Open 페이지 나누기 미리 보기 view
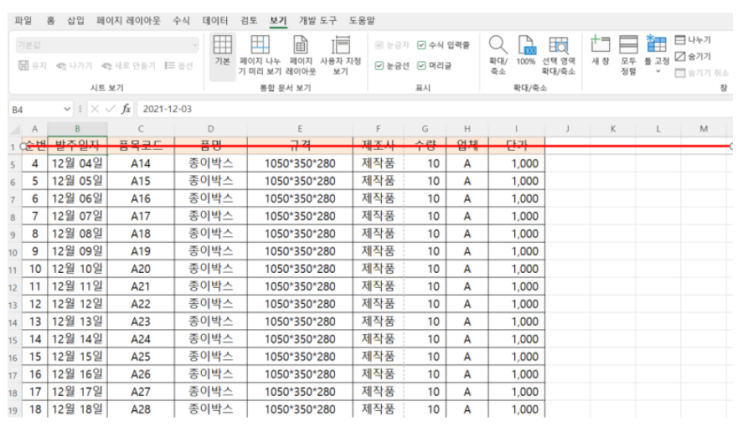 coord(260,54)
